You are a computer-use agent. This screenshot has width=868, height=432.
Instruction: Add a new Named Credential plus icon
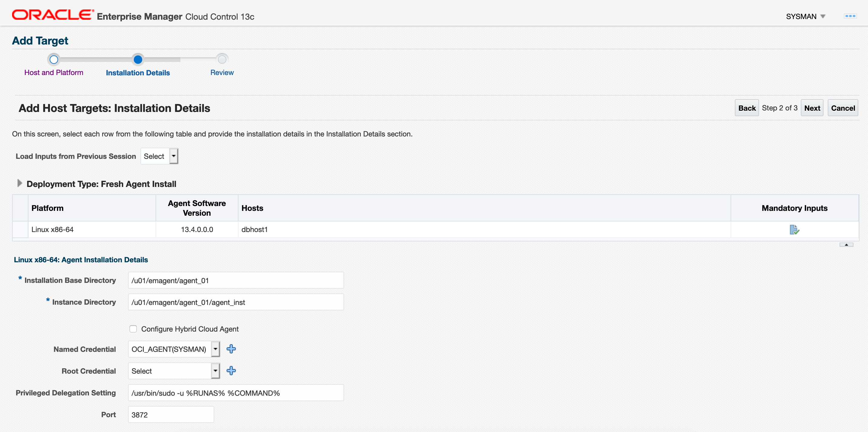[x=231, y=349]
